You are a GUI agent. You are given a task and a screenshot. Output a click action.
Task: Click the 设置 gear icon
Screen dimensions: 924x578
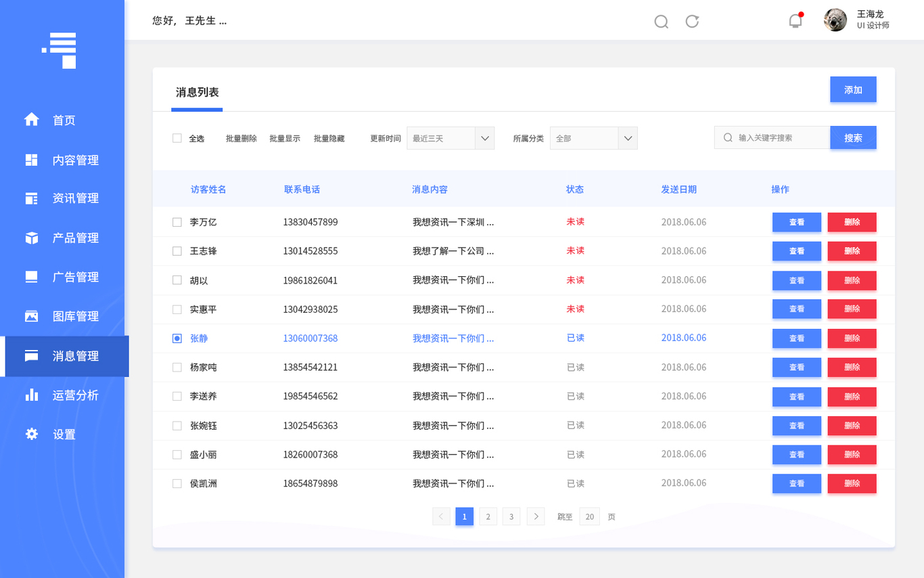point(32,434)
